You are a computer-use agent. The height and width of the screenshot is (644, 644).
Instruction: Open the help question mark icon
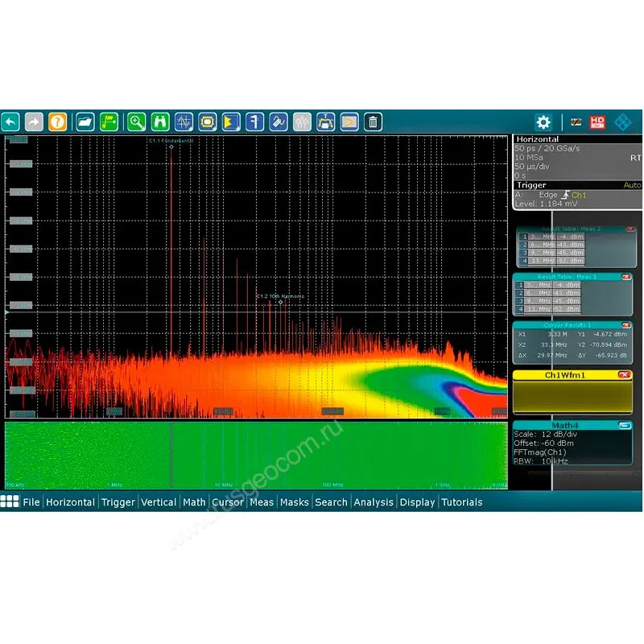coord(56,122)
